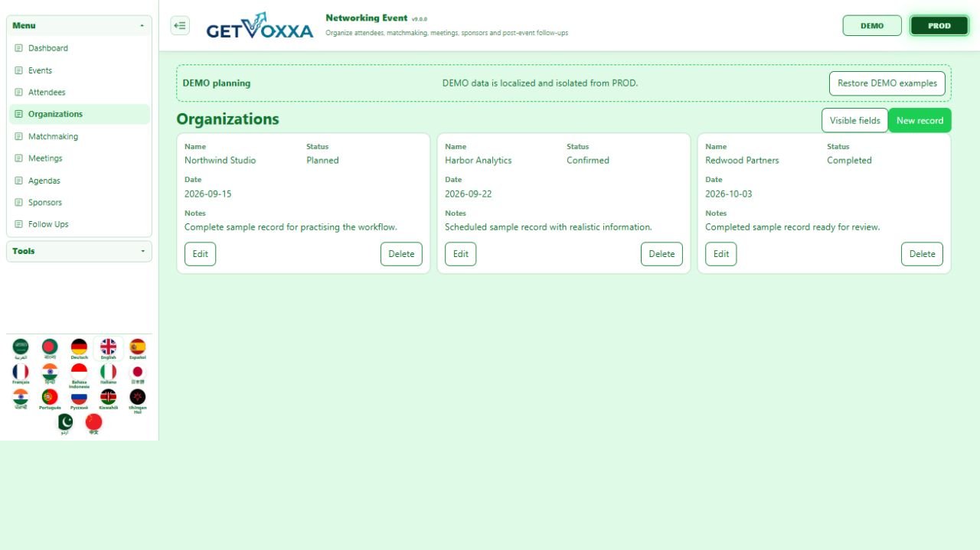
Task: Edit the Harbor Analytics record
Action: (x=460, y=254)
